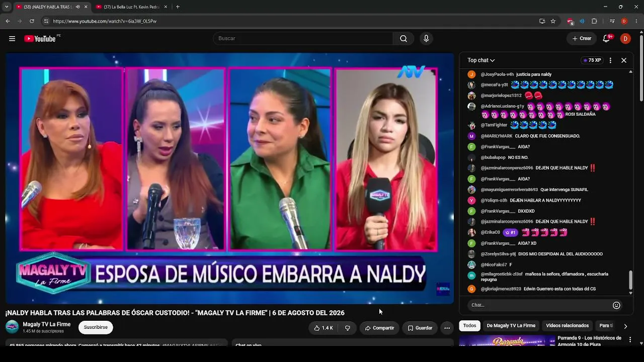Screen dimensions: 644x362
Task: Install app icon in address bar
Action: click(x=542, y=21)
